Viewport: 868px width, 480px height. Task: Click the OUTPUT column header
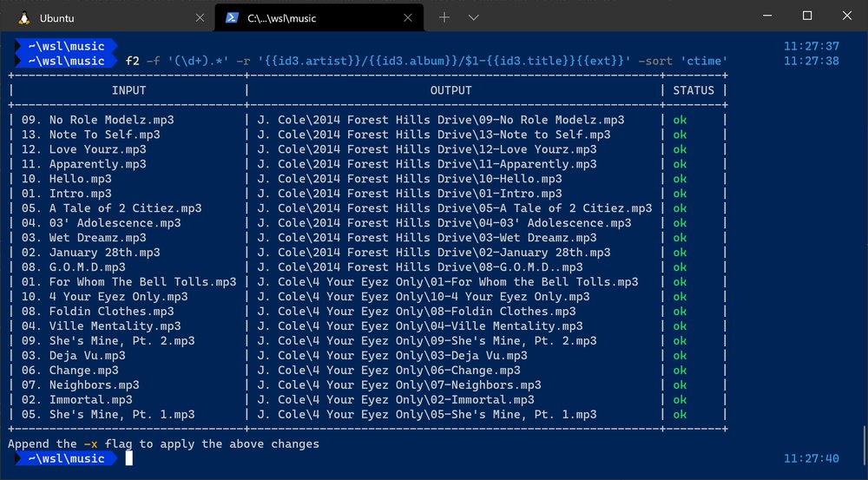[x=451, y=90]
